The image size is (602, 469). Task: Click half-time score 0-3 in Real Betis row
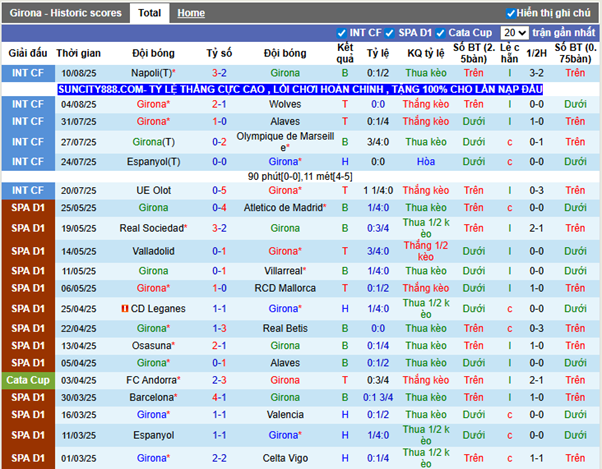click(x=536, y=328)
